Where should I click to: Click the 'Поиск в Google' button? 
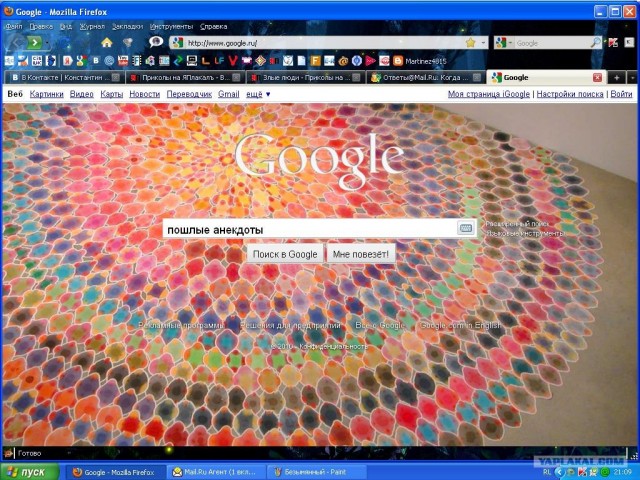285,254
